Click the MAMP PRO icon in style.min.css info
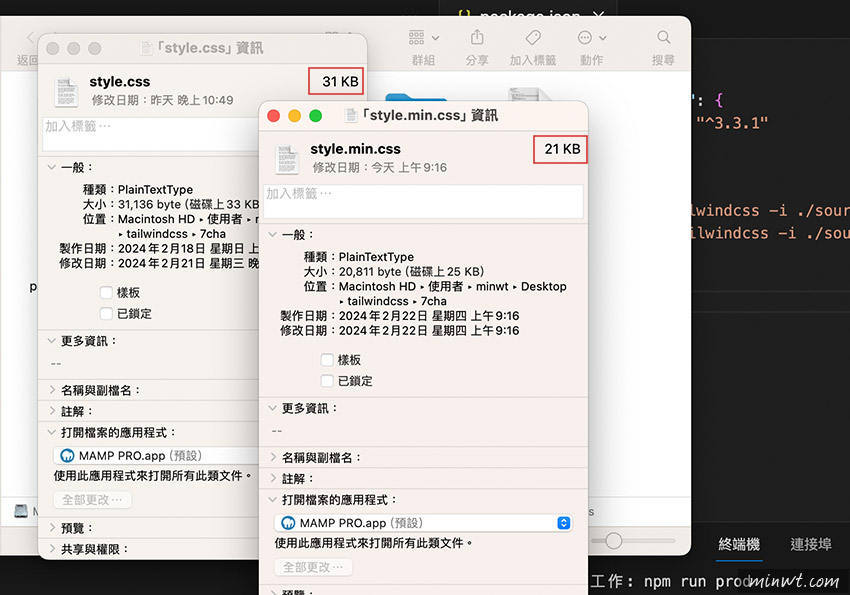 288,523
